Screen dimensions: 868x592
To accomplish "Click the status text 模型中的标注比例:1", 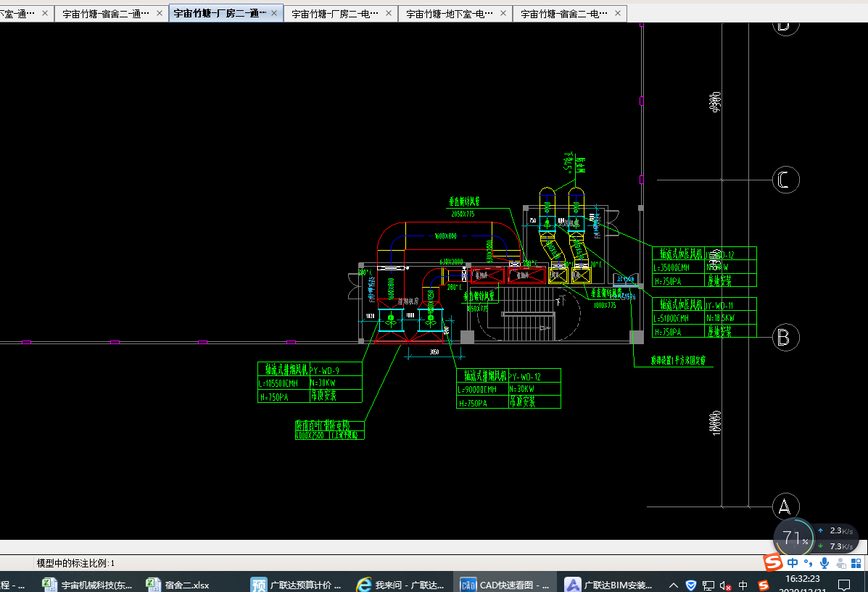I will pos(76,563).
